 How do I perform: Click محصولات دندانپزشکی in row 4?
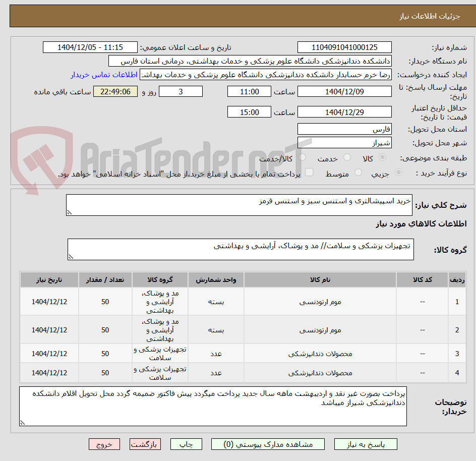[320, 373]
